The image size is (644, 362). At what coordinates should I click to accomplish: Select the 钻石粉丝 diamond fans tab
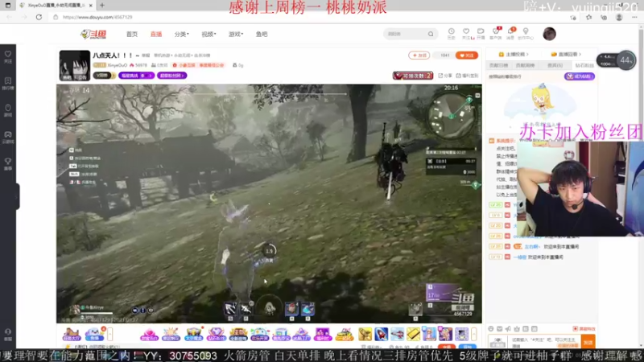pyautogui.click(x=584, y=65)
